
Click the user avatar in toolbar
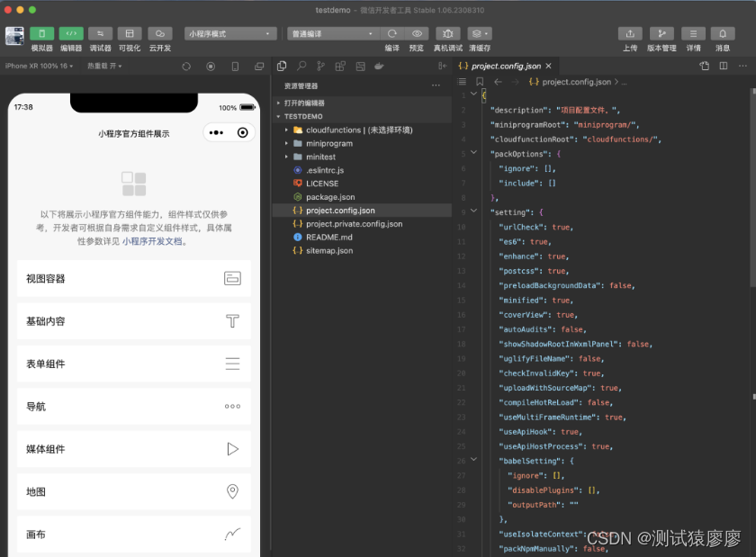tap(14, 36)
